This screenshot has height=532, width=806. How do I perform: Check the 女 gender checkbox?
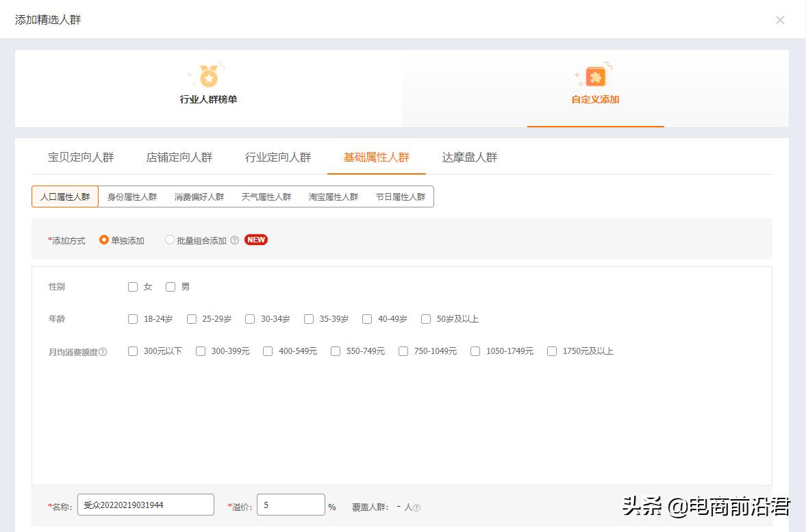pos(133,287)
